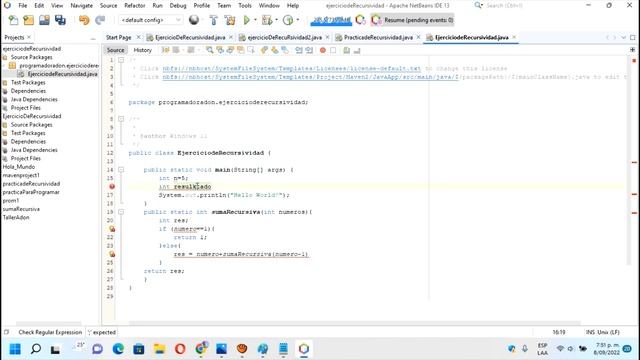This screenshot has height=360, width=640.
Task: Open the Debug menu
Action: pos(178,6)
